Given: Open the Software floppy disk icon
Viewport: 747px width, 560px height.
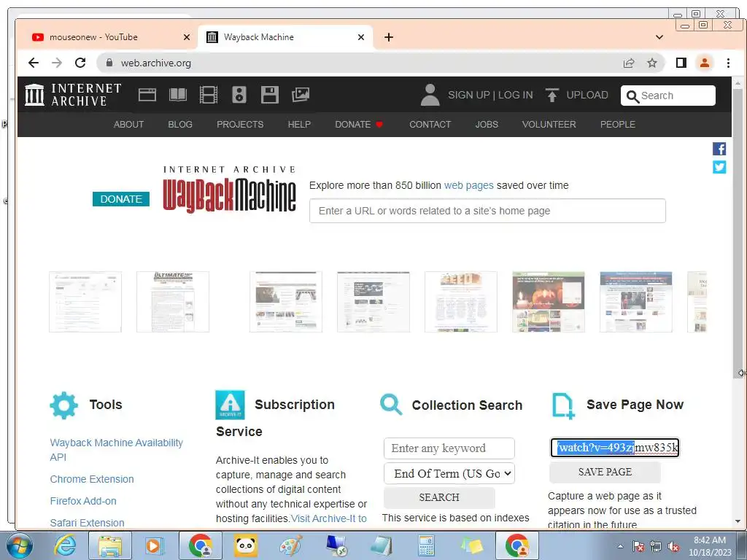Looking at the screenshot, I should coord(270,95).
